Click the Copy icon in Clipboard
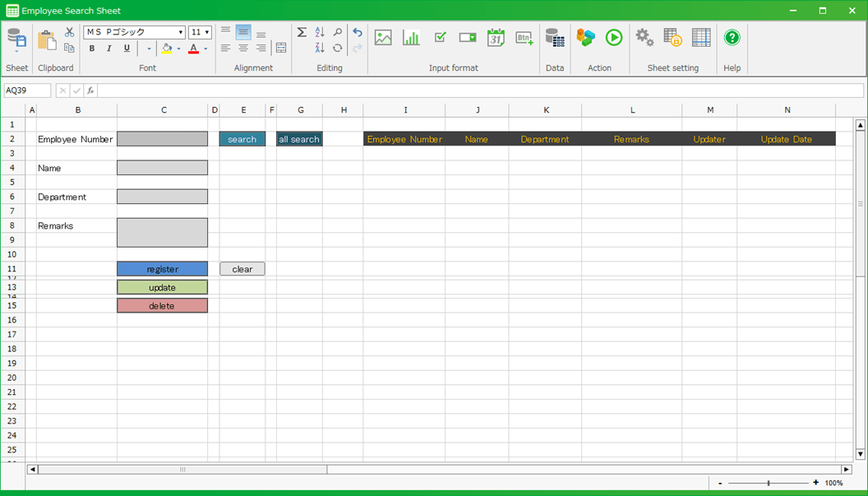 coord(69,49)
